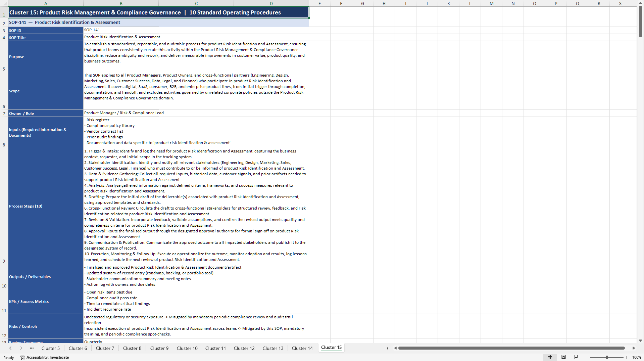
Task: Go to previous sheet tab arrow
Action: [x=10, y=348]
